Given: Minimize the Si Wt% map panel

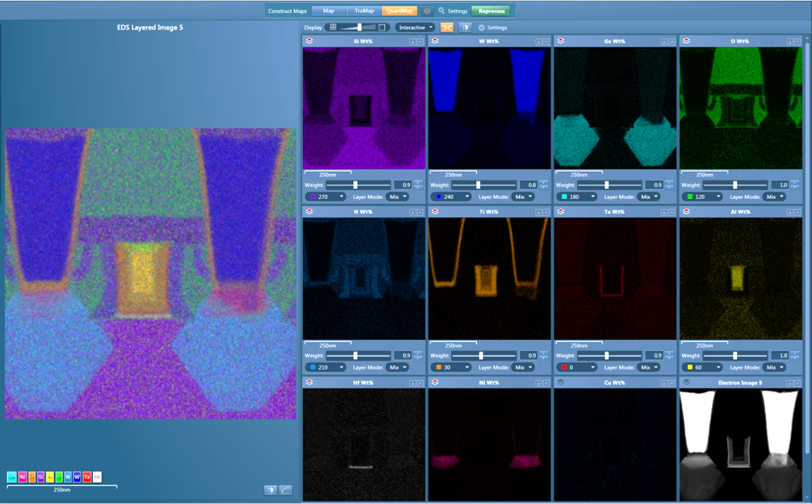Looking at the screenshot, I should [413, 41].
